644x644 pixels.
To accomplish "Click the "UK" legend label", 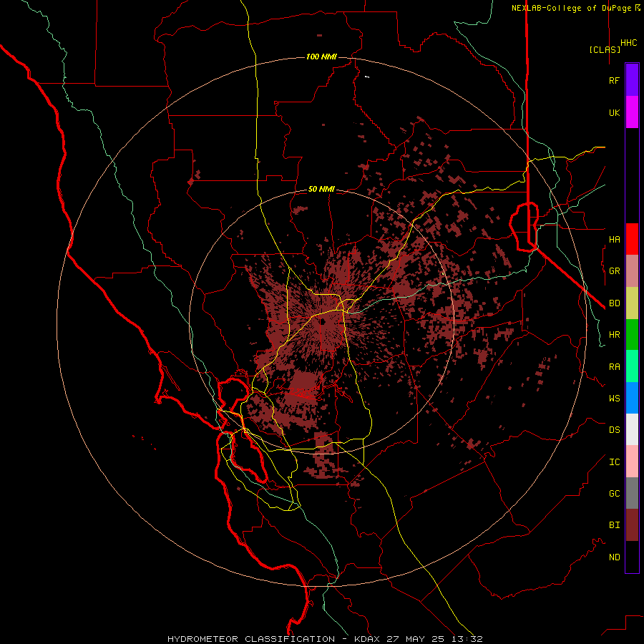I will [x=614, y=112].
